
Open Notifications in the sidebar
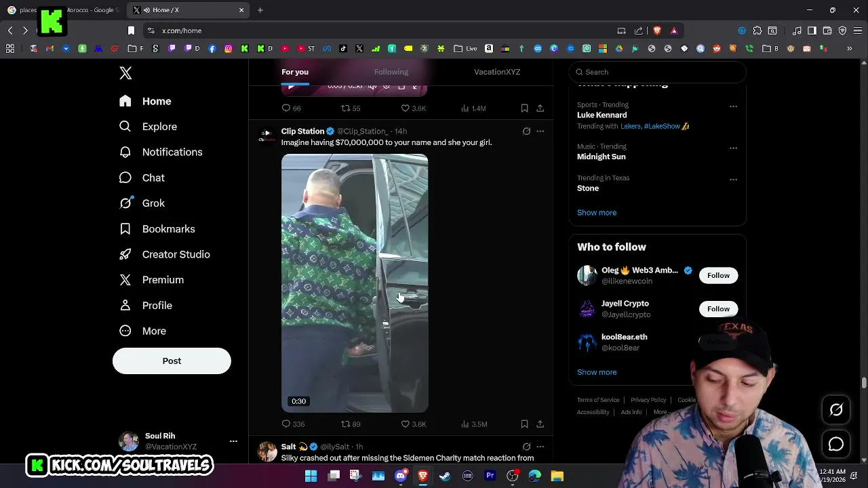pyautogui.click(x=161, y=152)
